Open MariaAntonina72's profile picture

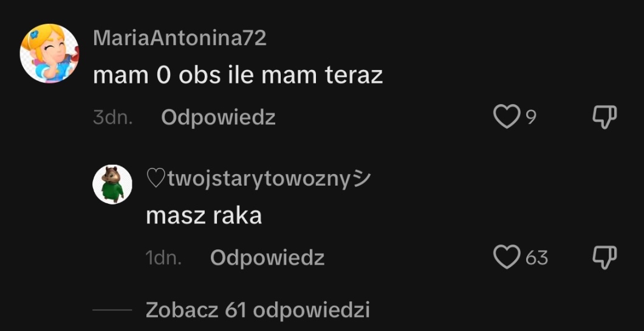click(x=49, y=54)
